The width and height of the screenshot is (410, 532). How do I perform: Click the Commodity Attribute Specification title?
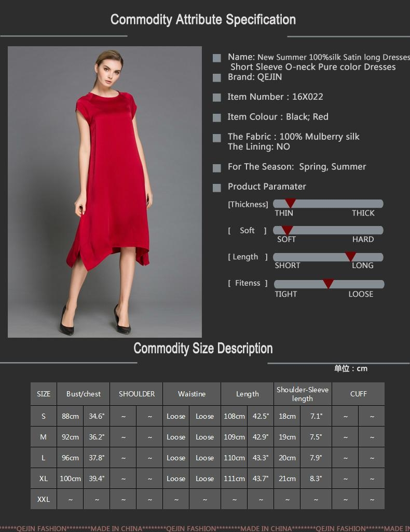tap(203, 20)
